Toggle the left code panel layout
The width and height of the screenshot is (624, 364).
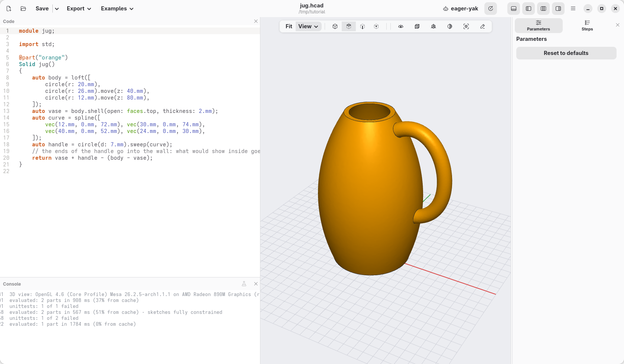529,9
